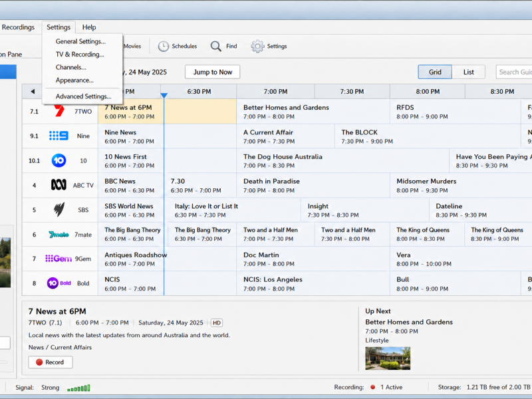532x399 pixels.
Task: Click the signal strength bars indicator
Action: [x=78, y=388]
